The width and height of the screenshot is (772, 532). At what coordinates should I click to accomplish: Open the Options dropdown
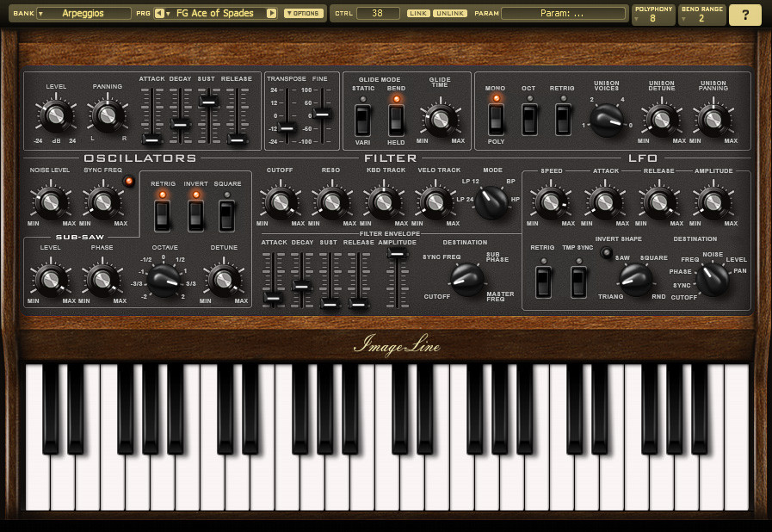306,14
